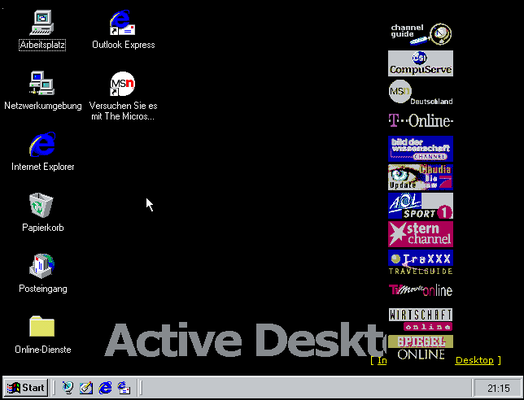Open the MSN Deutschland channel

click(x=421, y=92)
